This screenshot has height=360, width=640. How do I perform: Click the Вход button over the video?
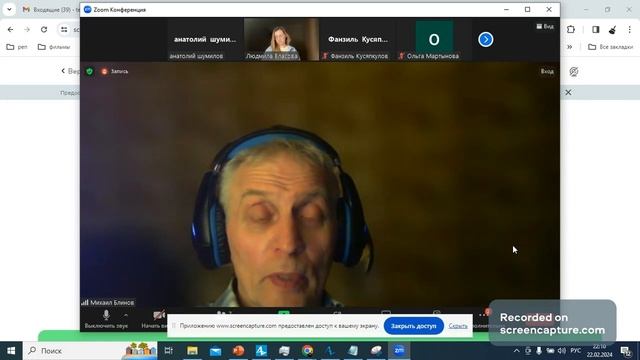click(x=547, y=71)
